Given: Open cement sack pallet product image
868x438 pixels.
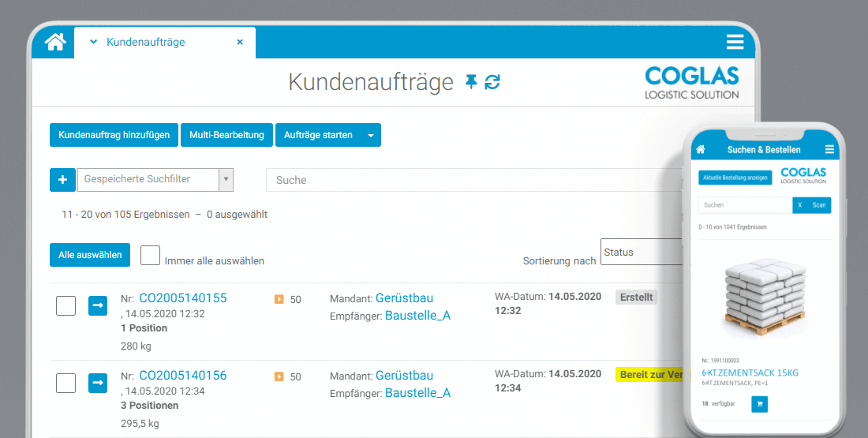Looking at the screenshot, I should pos(765,298).
